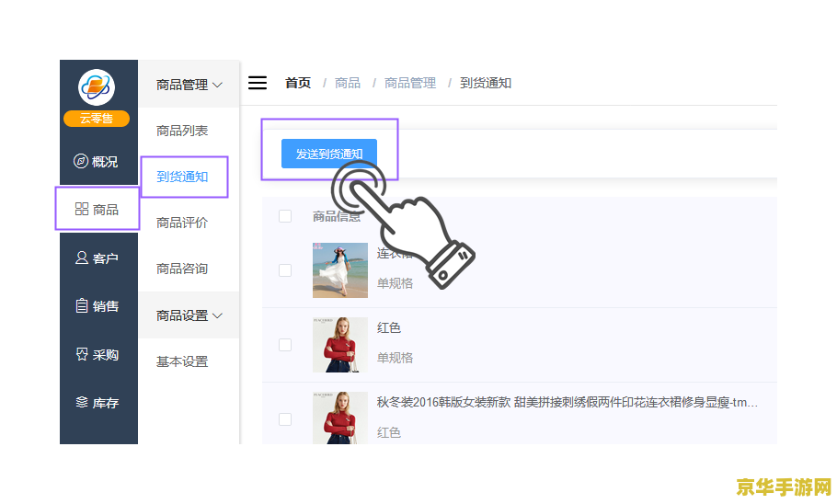837x504 pixels.
Task: Open the beach white dress product thumbnail
Action: pyautogui.click(x=340, y=270)
